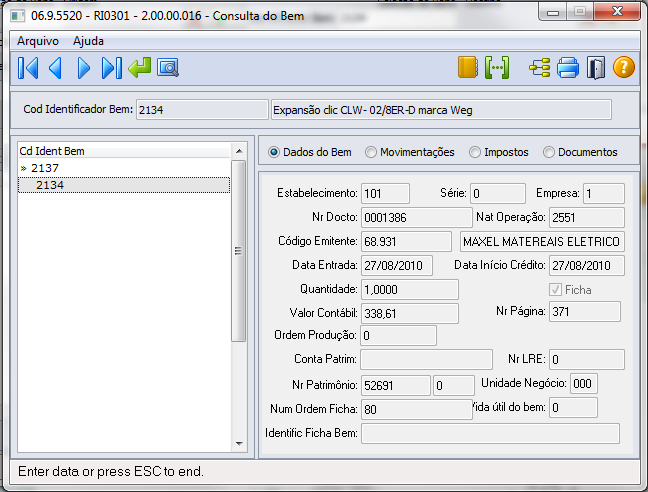Click the Nr Docto field
The width and height of the screenshot is (648, 492).
point(417,218)
